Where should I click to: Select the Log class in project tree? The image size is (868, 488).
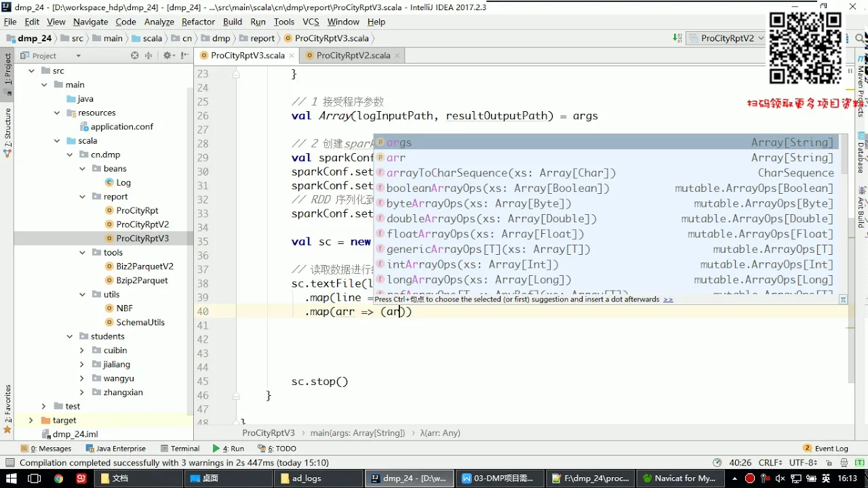pos(117,182)
